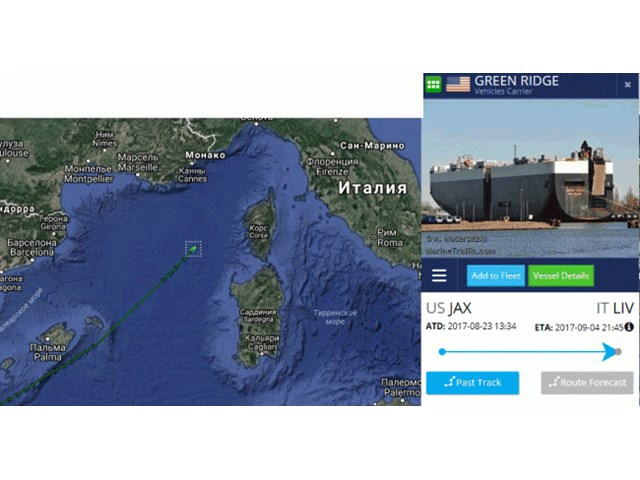640x480 pixels.
Task: Open the hamburger menu in vessel panel
Action: [x=439, y=276]
